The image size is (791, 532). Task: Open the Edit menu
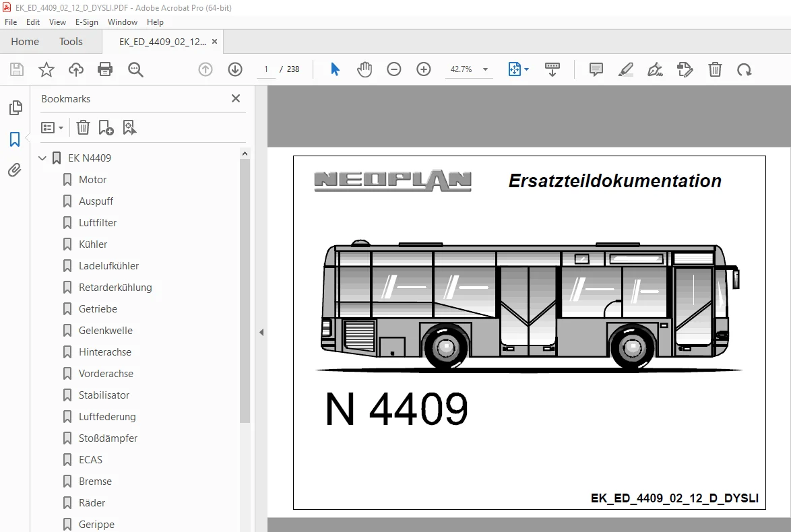[x=33, y=22]
